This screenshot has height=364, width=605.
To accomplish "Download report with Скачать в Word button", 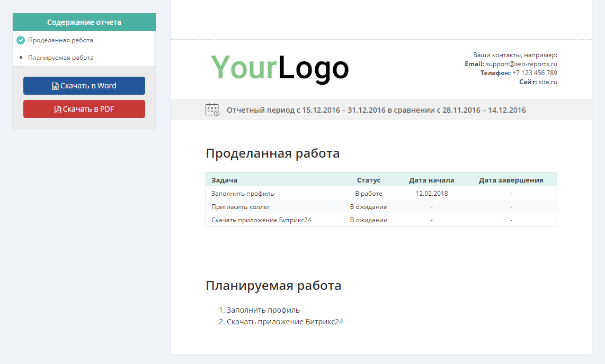I will point(84,86).
